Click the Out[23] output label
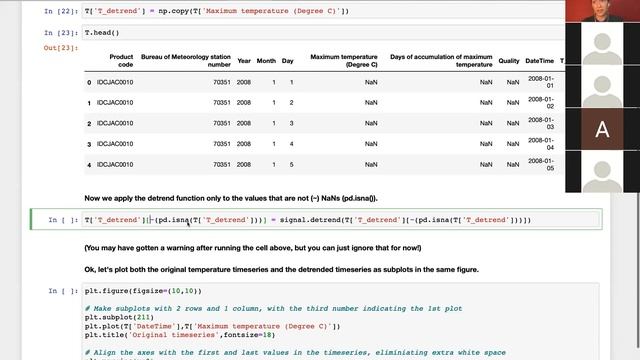 (x=60, y=48)
